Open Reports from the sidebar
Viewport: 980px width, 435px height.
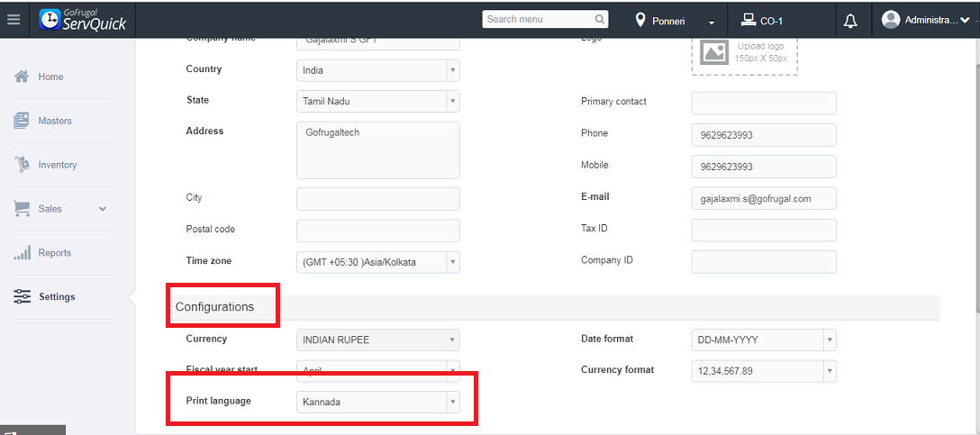coord(54,253)
